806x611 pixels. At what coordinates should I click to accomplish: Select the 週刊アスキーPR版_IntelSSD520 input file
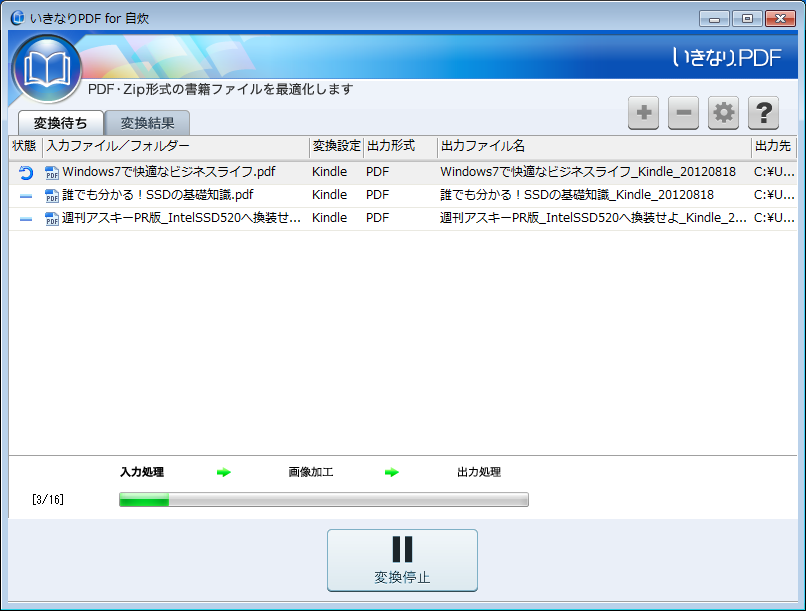(181, 218)
